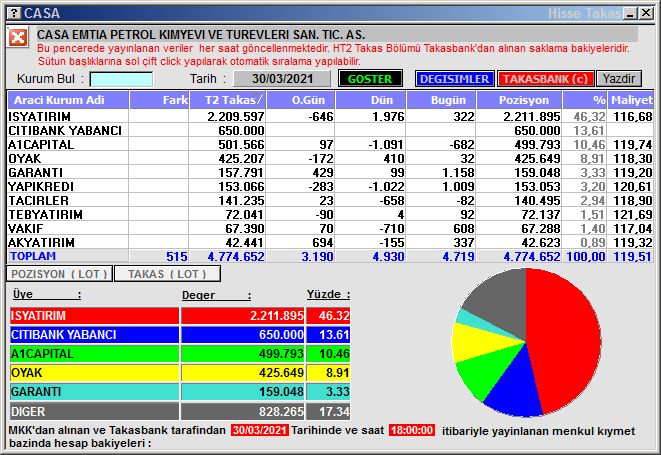Sort by % column header

coord(585,100)
